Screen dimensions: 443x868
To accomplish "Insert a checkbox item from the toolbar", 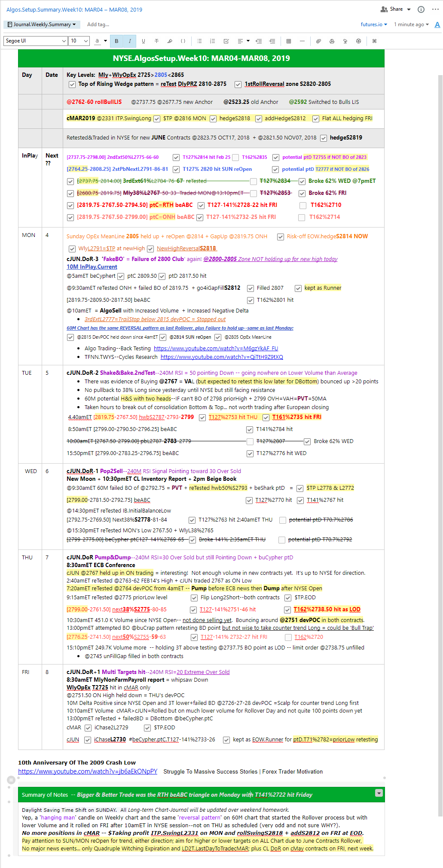I will click(x=226, y=41).
